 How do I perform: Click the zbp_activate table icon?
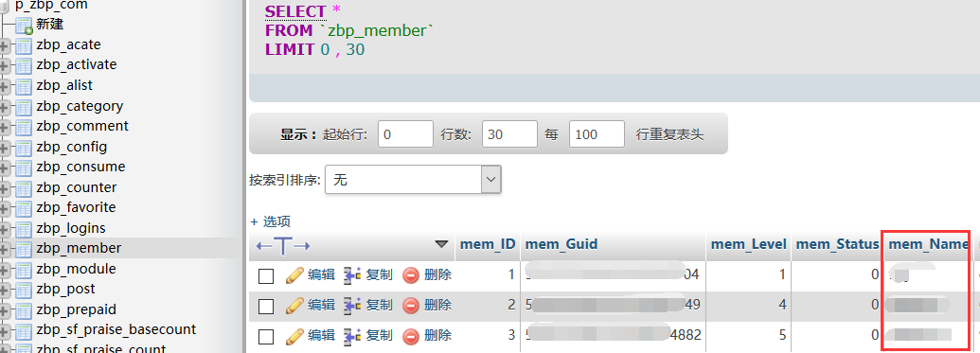pyautogui.click(x=23, y=65)
